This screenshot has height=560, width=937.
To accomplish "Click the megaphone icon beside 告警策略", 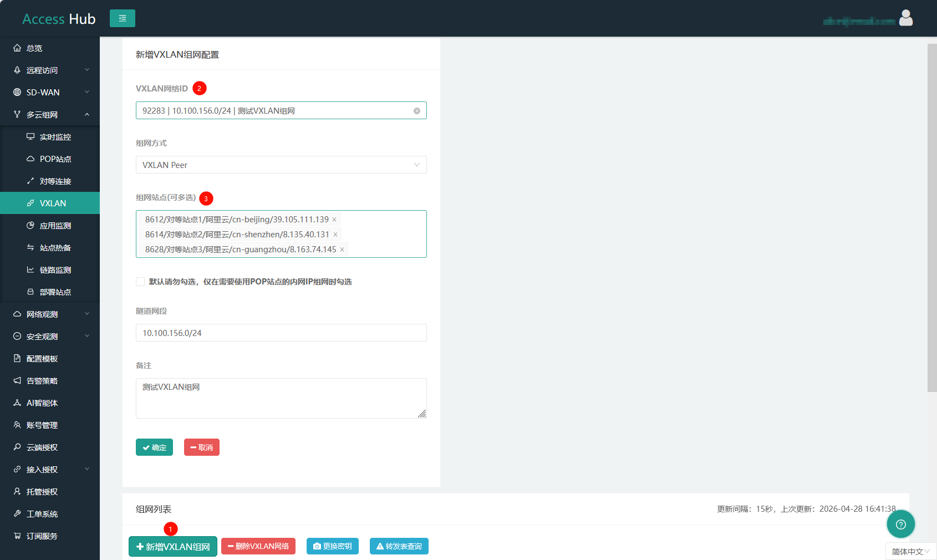I will tap(17, 381).
